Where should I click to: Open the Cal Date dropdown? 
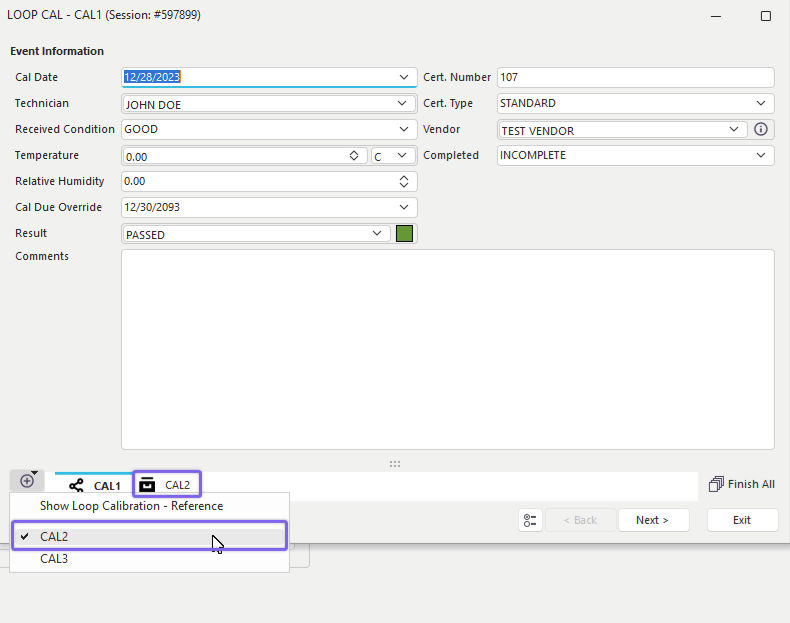coord(404,77)
